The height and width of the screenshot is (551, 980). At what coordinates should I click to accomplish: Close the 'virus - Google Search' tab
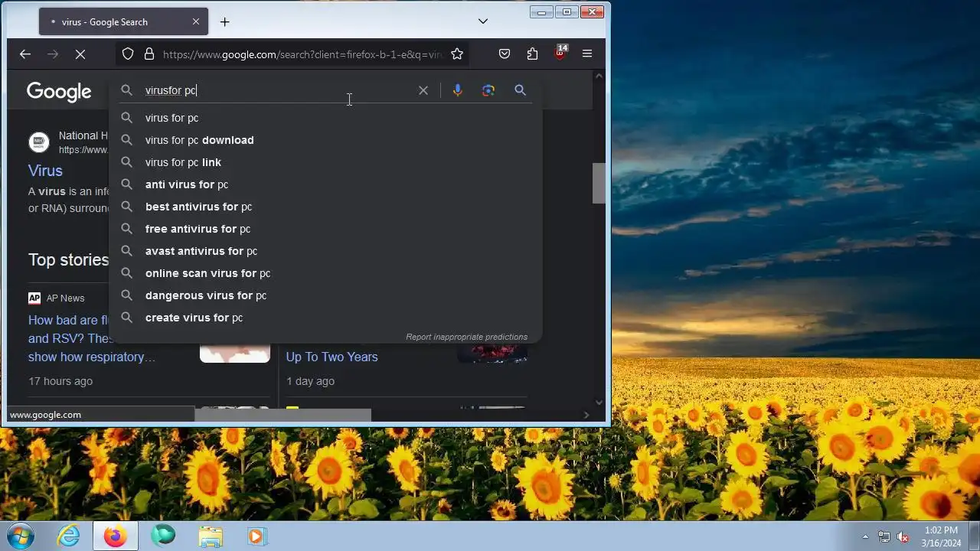pos(195,21)
